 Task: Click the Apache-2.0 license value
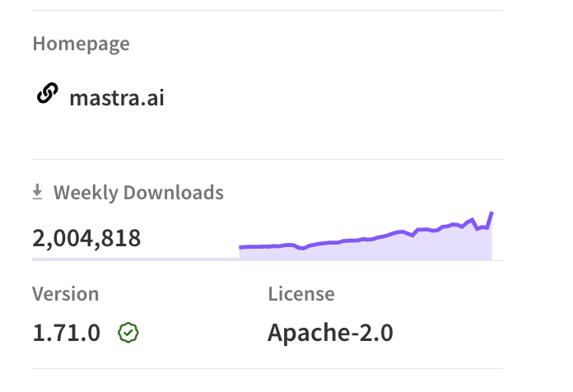coord(330,333)
